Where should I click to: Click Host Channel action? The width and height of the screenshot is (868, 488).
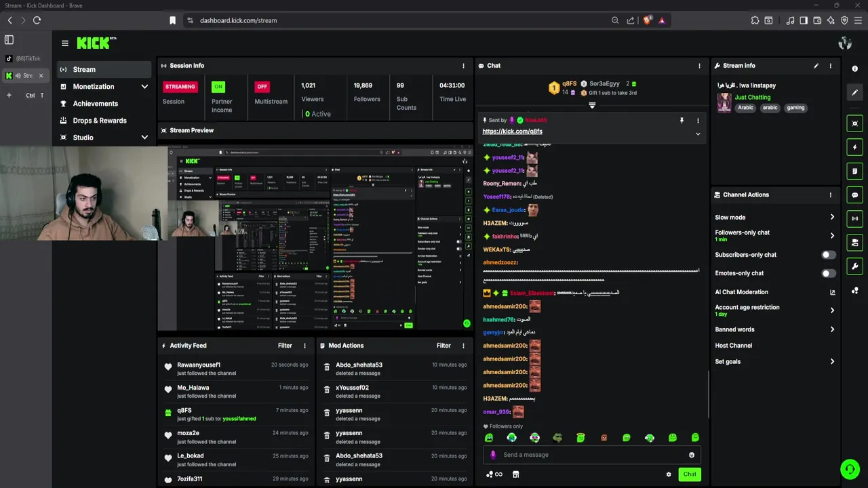[x=733, y=346]
